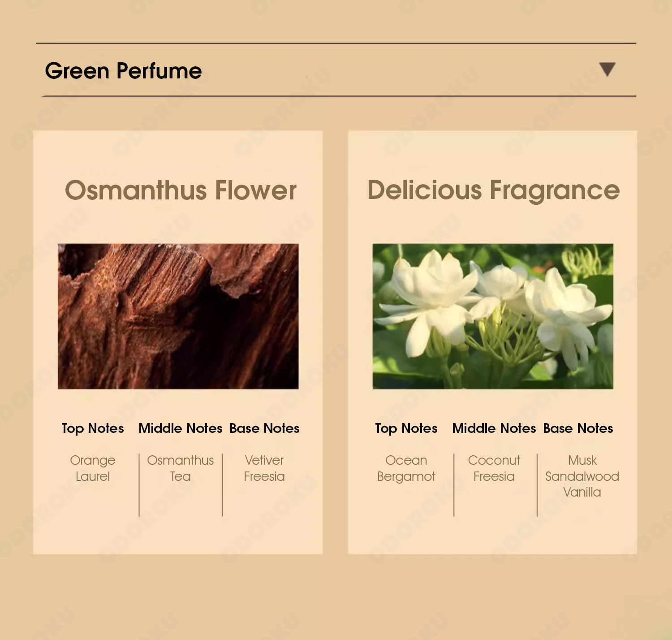This screenshot has height=640, width=672.
Task: Click the Vetiver base note
Action: 264,460
